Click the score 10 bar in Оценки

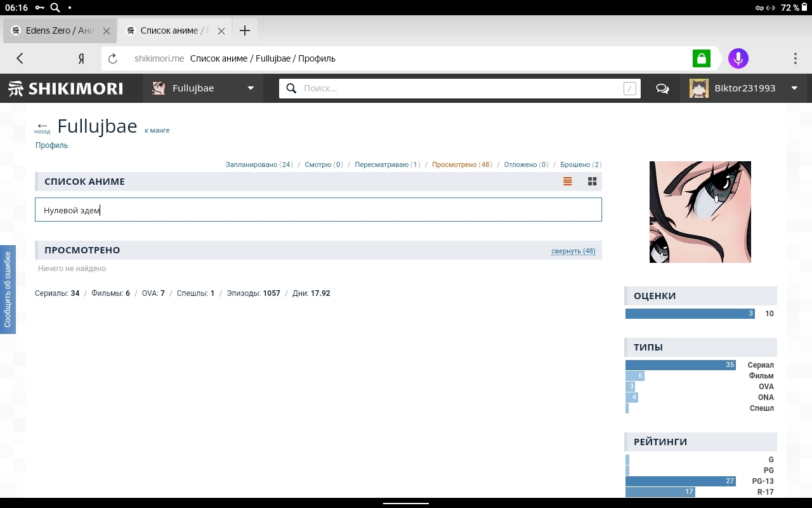[x=690, y=314]
